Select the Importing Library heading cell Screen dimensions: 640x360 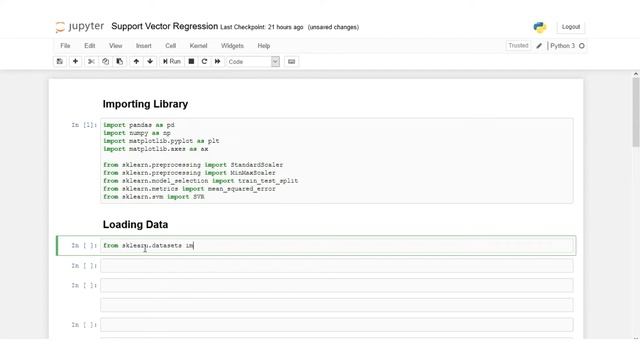pyautogui.click(x=145, y=104)
